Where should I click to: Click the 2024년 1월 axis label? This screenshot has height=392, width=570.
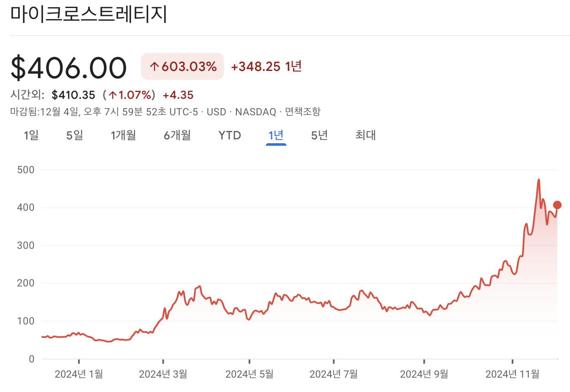79,374
